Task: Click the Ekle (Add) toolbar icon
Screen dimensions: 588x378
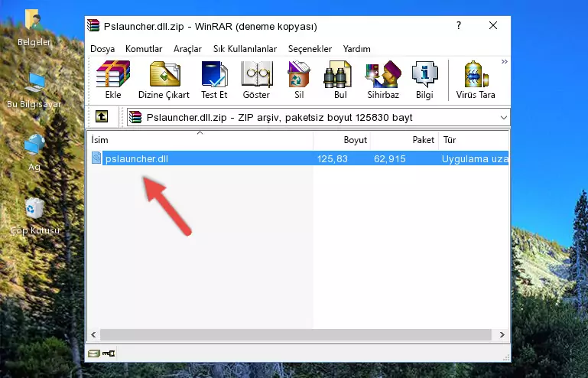Action: 113,80
